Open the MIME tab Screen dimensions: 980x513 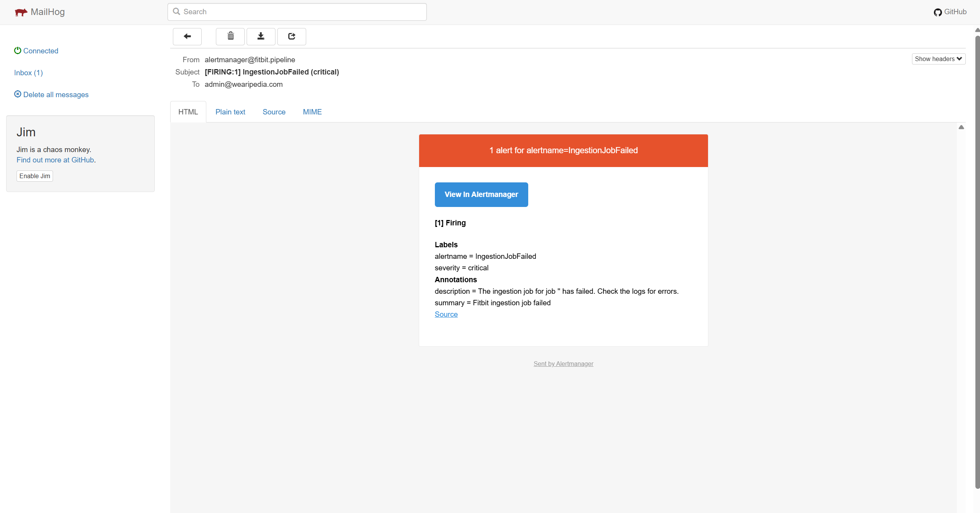[312, 112]
